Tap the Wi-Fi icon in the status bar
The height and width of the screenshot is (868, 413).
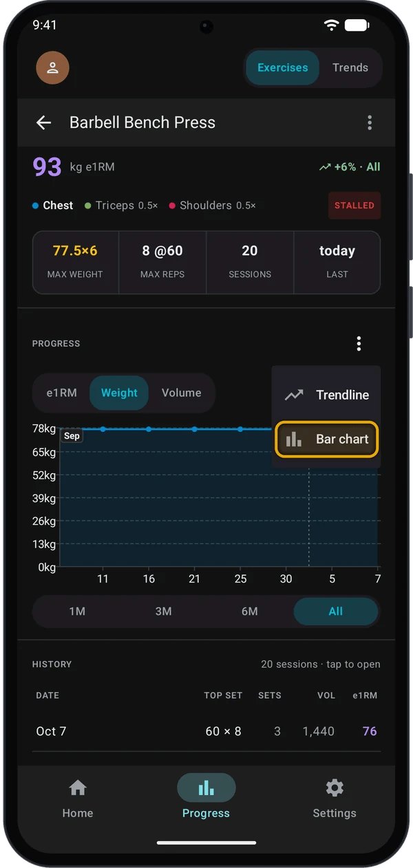[x=332, y=25]
